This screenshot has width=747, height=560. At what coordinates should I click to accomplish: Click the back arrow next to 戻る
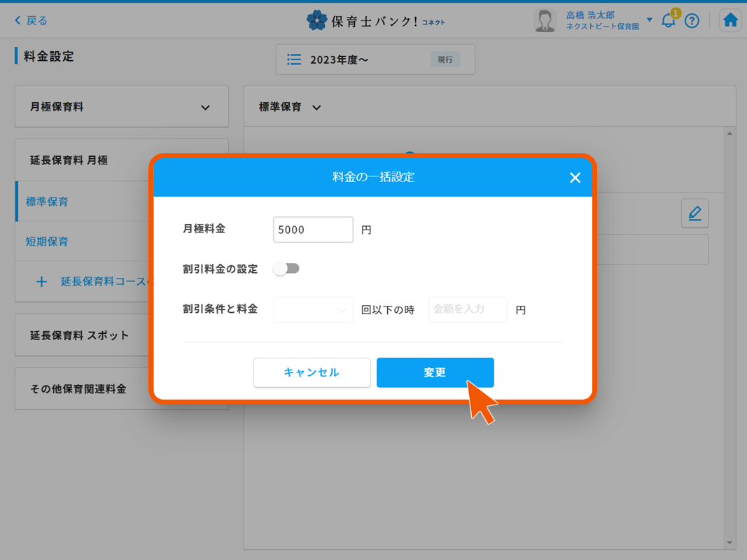coord(17,21)
